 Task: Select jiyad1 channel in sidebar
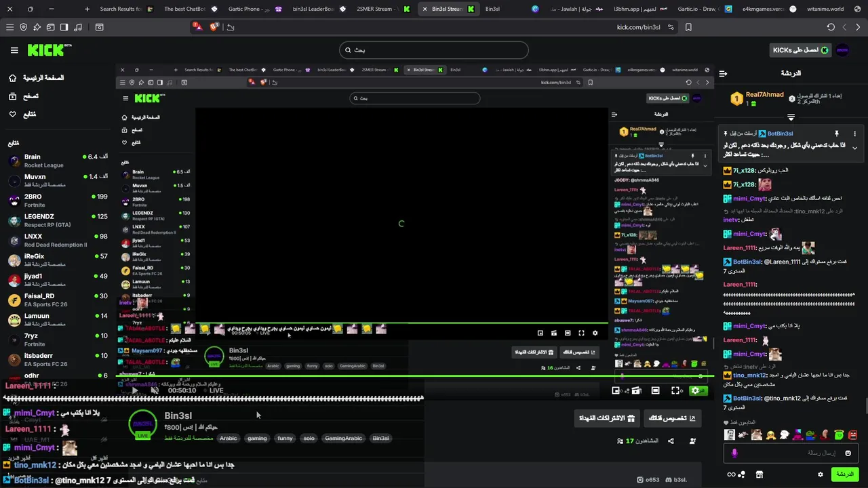[x=58, y=279]
